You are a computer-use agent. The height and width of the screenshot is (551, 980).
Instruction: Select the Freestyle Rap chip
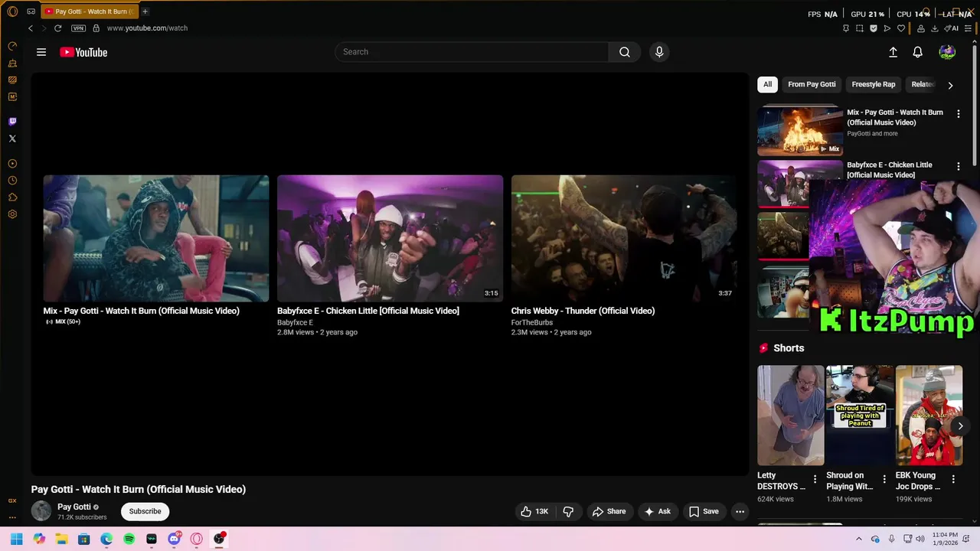pos(874,84)
